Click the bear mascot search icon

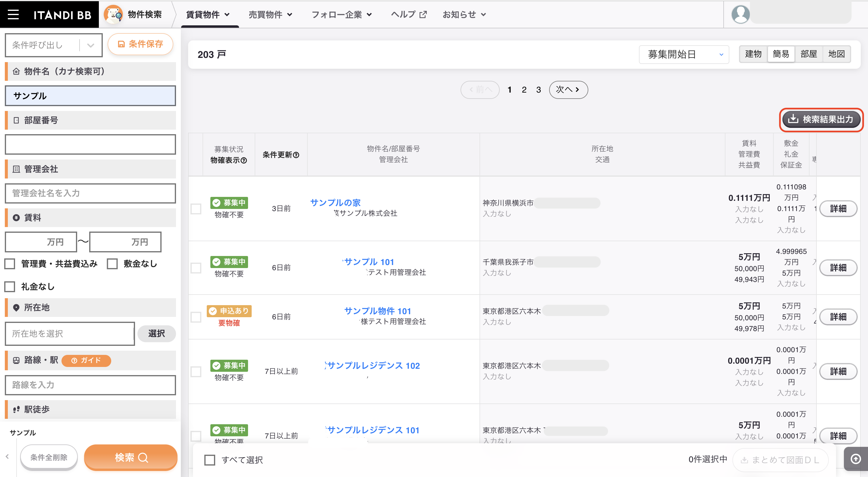[x=113, y=14]
